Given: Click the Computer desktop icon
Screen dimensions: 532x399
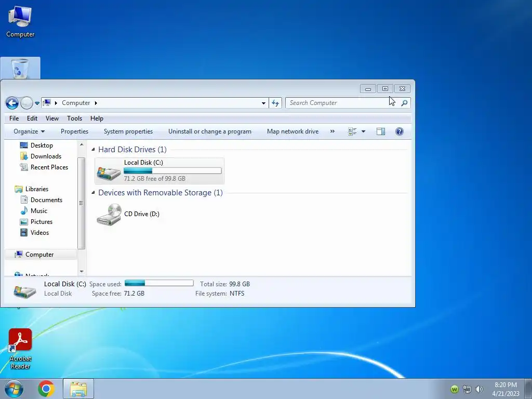Looking at the screenshot, I should [20, 22].
